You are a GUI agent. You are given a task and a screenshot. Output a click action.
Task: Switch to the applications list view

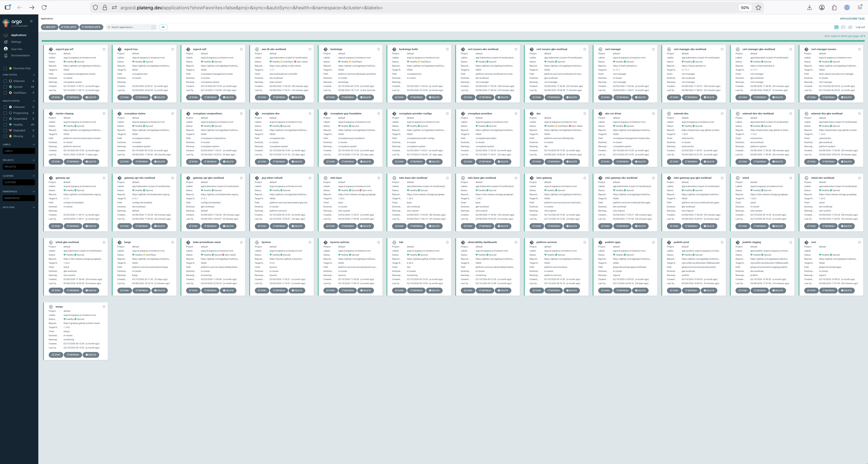843,27
